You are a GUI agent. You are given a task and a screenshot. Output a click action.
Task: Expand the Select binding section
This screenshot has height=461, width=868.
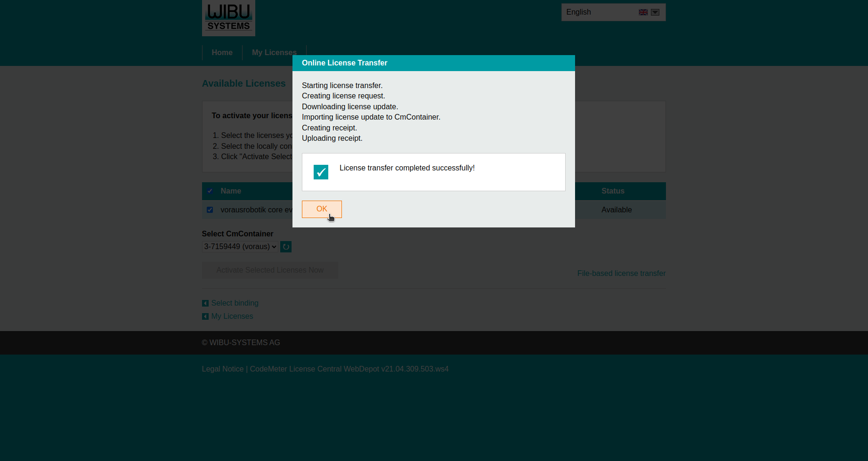pyautogui.click(x=235, y=303)
